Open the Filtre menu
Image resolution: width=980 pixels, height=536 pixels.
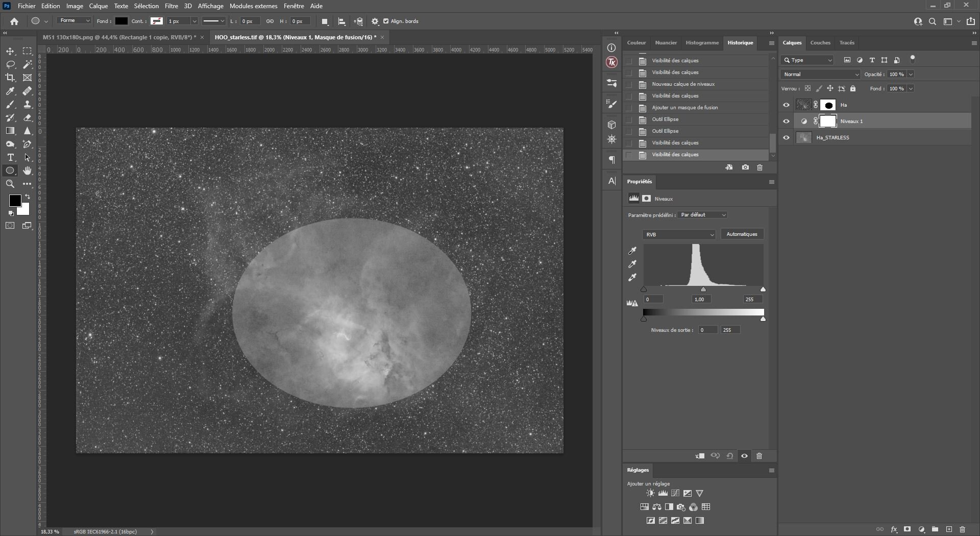click(x=171, y=6)
